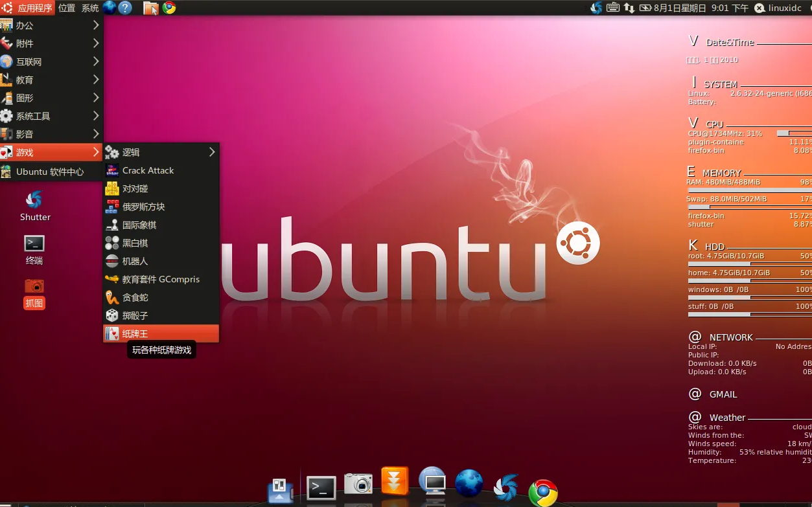Launch 对对碰 via its yellow icon
The height and width of the screenshot is (507, 812).
point(112,188)
